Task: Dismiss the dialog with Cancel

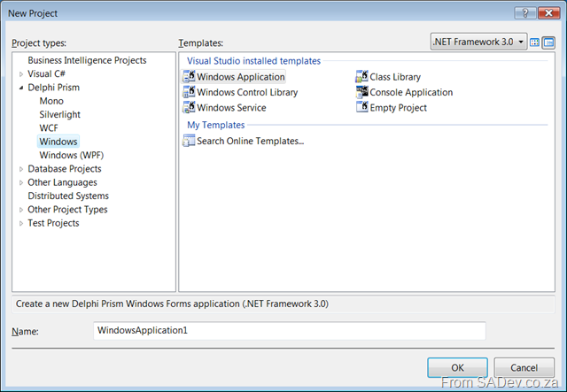Action: point(524,367)
